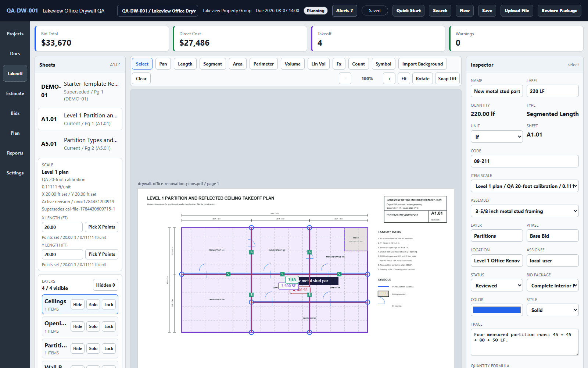Select the Length measurement tool
588x368 pixels.
[x=185, y=64]
